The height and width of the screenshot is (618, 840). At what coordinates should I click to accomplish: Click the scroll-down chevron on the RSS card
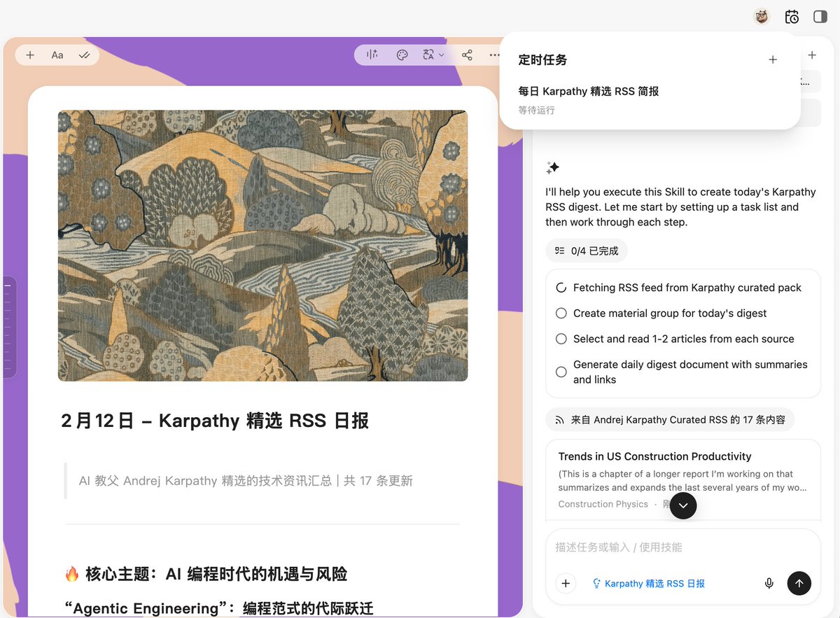[x=682, y=505]
